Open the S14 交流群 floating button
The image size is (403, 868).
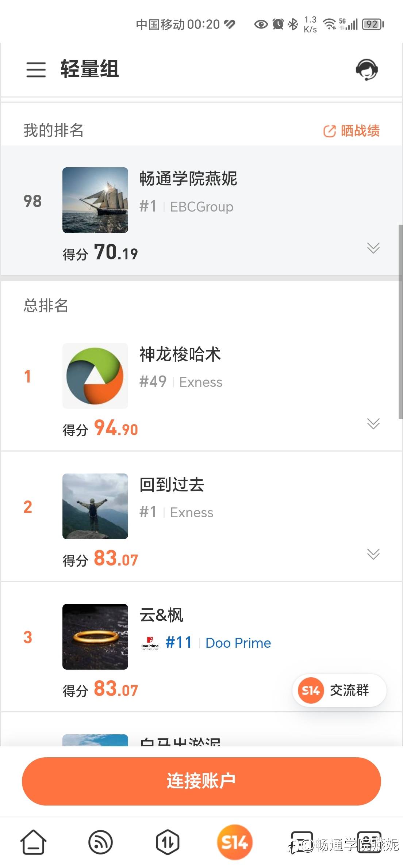point(339,690)
